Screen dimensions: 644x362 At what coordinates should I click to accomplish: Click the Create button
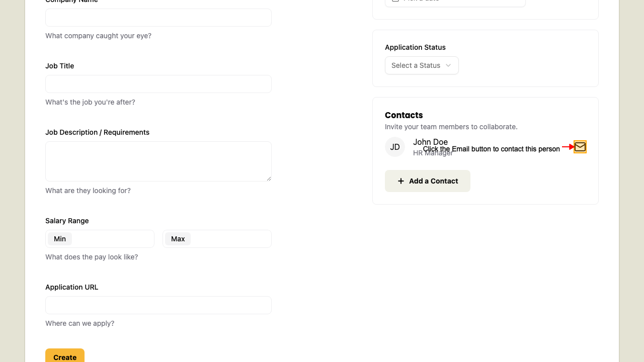[x=65, y=357]
